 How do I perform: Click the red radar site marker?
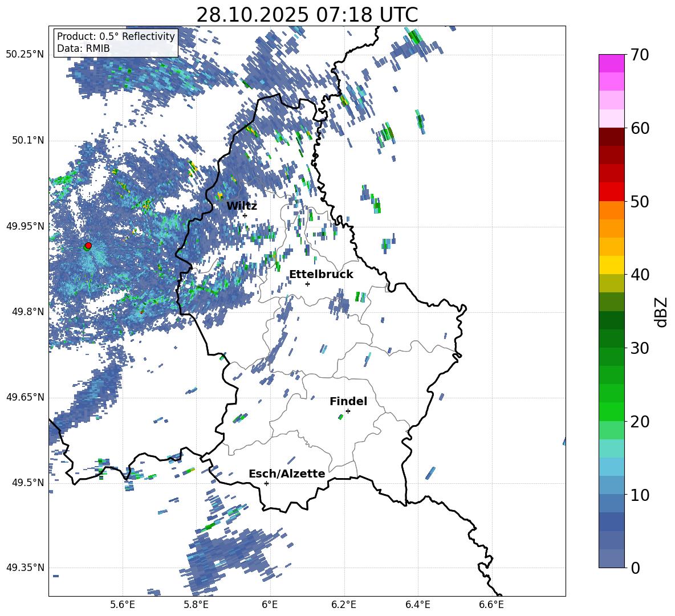tap(88, 245)
